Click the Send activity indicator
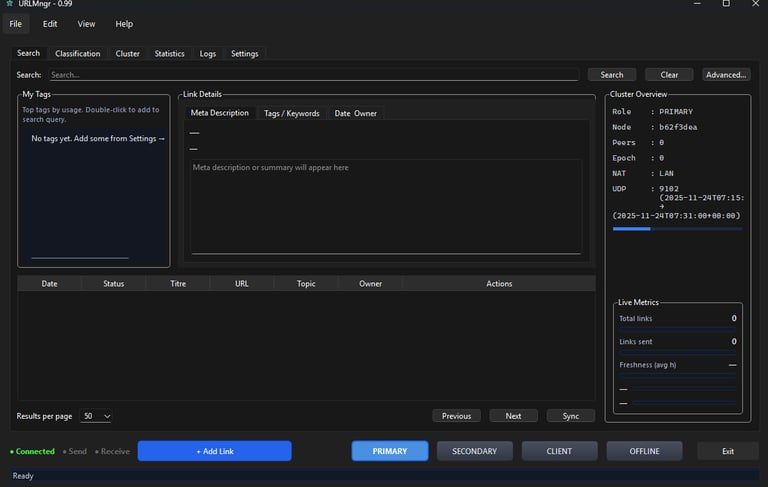 [x=74, y=451]
